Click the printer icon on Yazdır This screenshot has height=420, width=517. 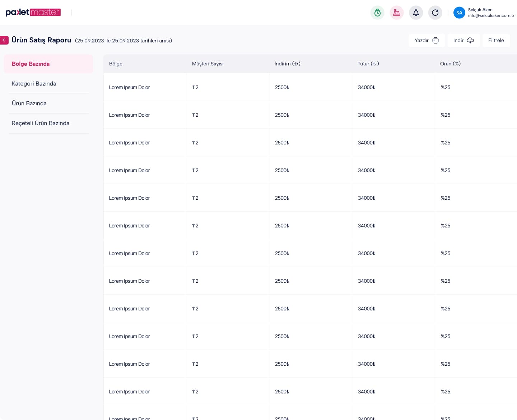(436, 40)
